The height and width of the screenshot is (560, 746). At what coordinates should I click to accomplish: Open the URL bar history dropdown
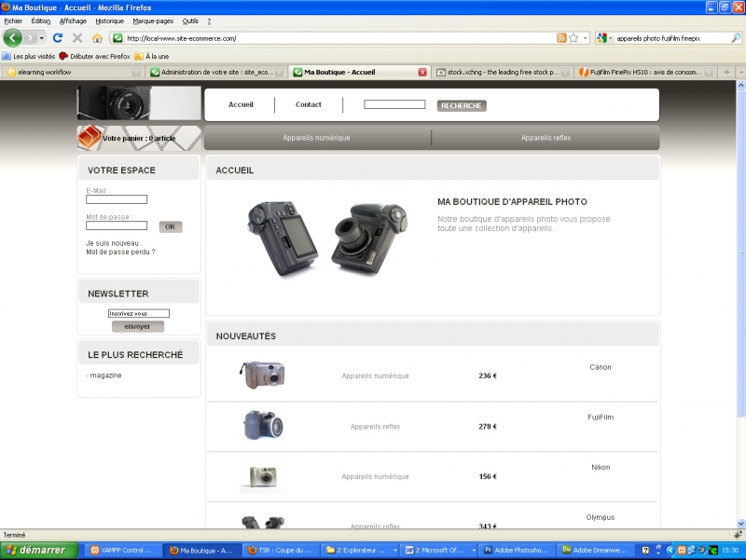pyautogui.click(x=586, y=38)
